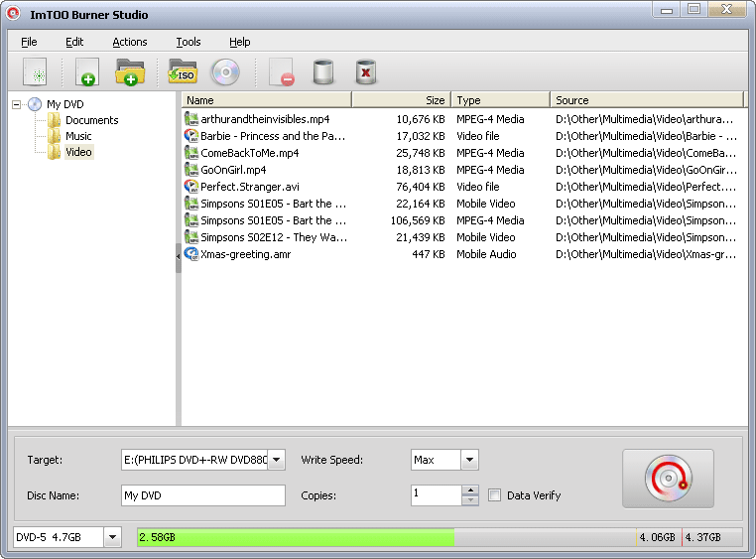Image resolution: width=756 pixels, height=559 pixels.
Task: Click the 22,164 KB size cell
Action: [421, 204]
